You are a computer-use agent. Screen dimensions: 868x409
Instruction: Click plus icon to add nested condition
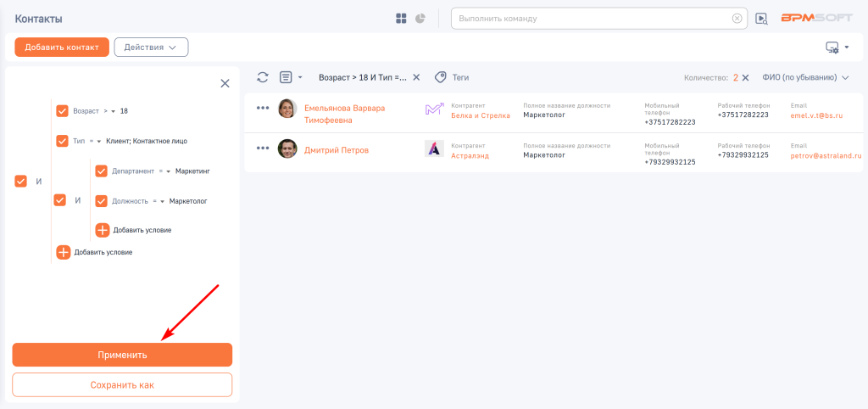[103, 230]
